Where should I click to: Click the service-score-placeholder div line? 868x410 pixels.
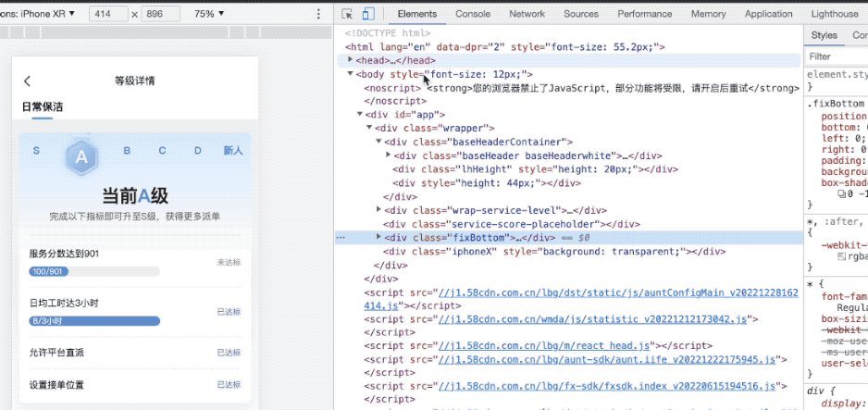512,224
